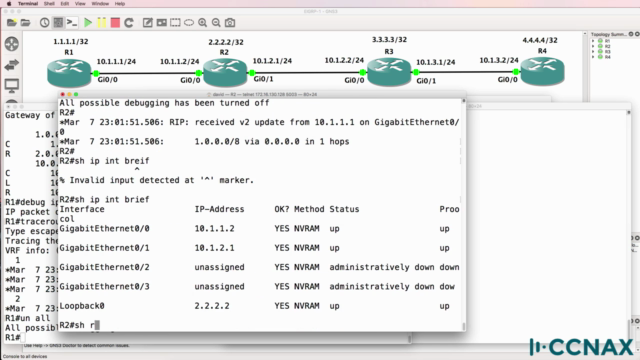Screen dimensions: 640x360
Task: Click the Open project folder icon
Action: pos(26,22)
